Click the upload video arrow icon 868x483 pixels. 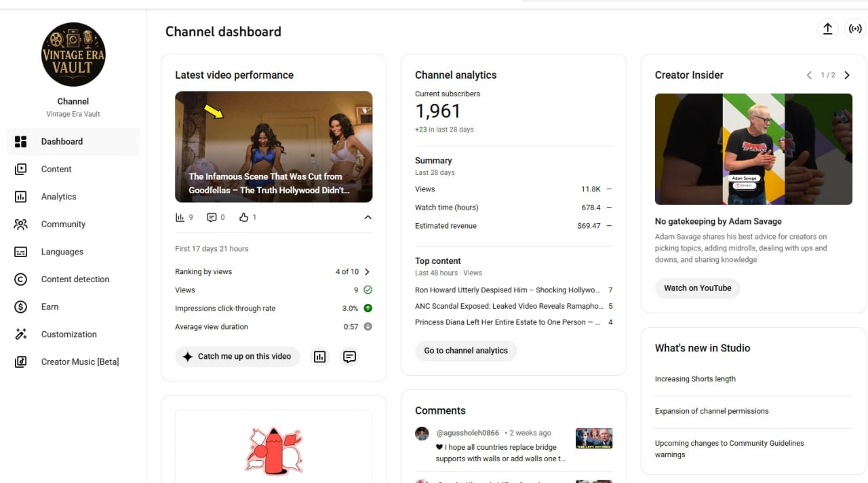click(x=827, y=29)
